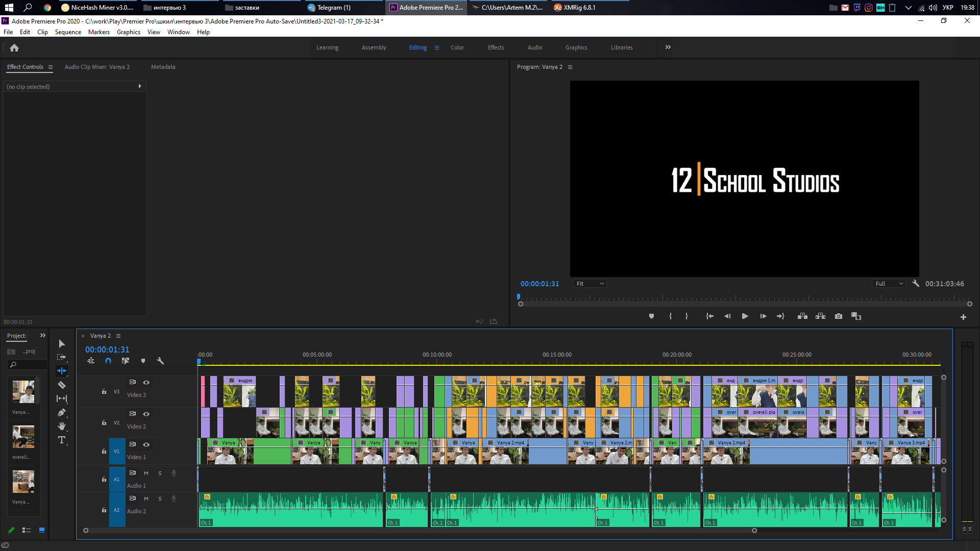Toggle snap in timeline
The image size is (980, 551).
click(x=108, y=361)
